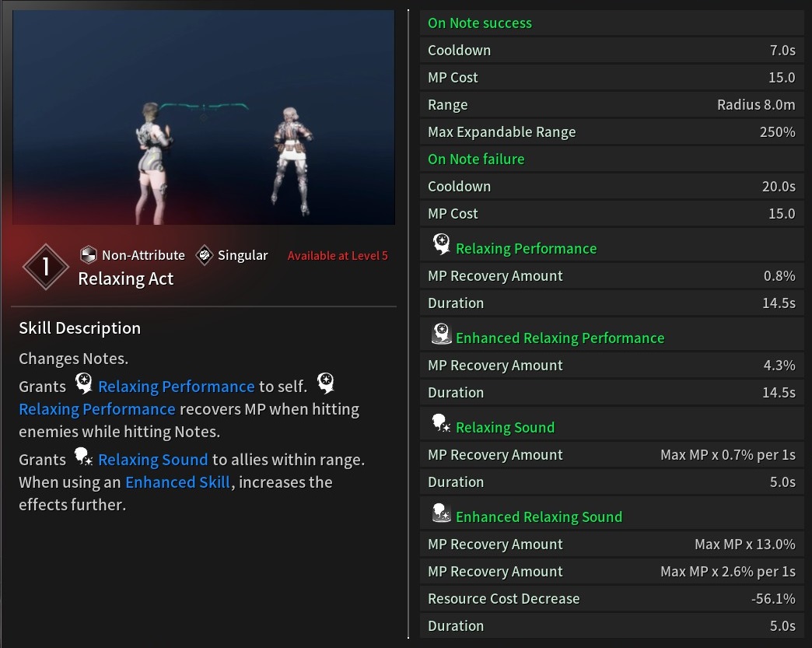Open the 'Relaxing Sound' description link
This screenshot has height=648, width=812.
pyautogui.click(x=152, y=460)
